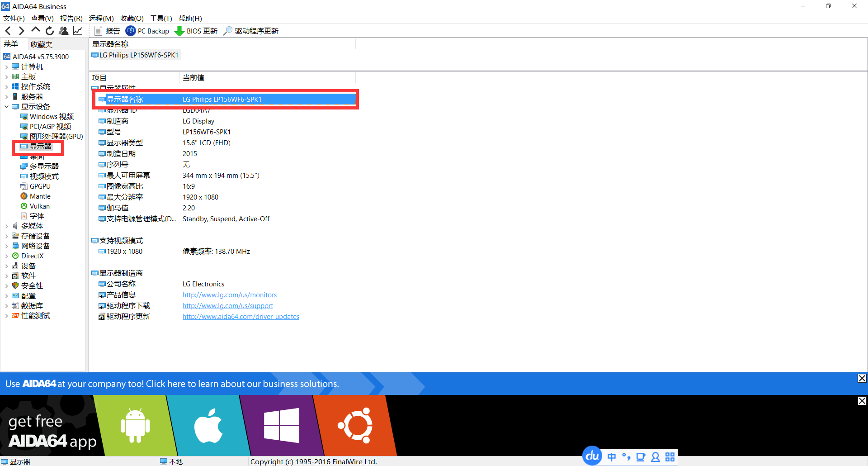Image resolution: width=868 pixels, height=466 pixels.
Task: Collapse the 显示设备 tree node
Action: [6, 107]
